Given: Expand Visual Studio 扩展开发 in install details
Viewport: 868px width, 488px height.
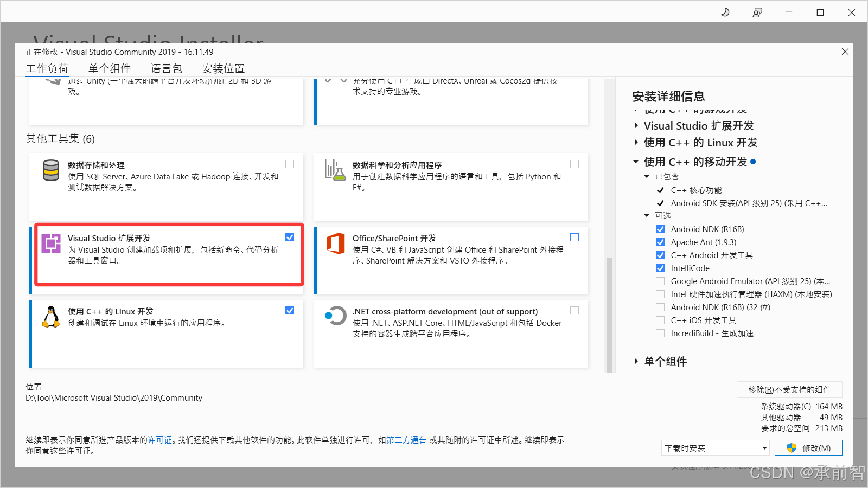Looking at the screenshot, I should pos(636,125).
